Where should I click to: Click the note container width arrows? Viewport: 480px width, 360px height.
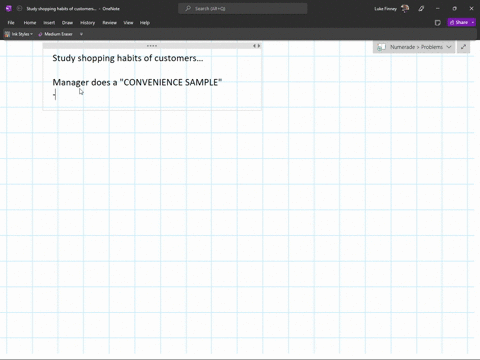pyautogui.click(x=256, y=46)
